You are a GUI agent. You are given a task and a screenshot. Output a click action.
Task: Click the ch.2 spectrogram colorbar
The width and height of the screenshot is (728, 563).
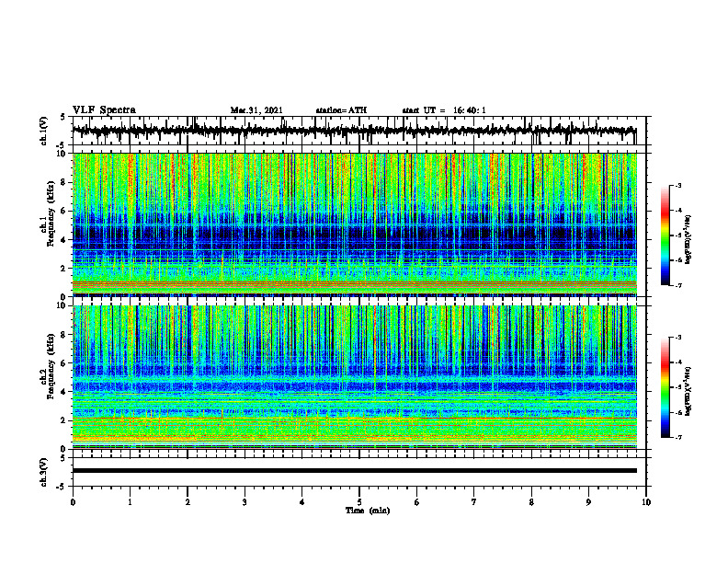pos(665,387)
